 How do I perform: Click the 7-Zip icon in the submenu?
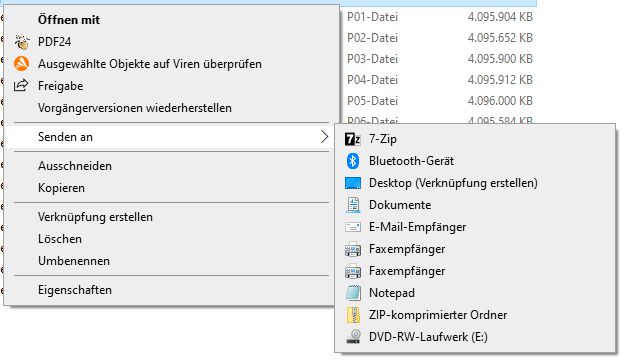[x=353, y=139]
